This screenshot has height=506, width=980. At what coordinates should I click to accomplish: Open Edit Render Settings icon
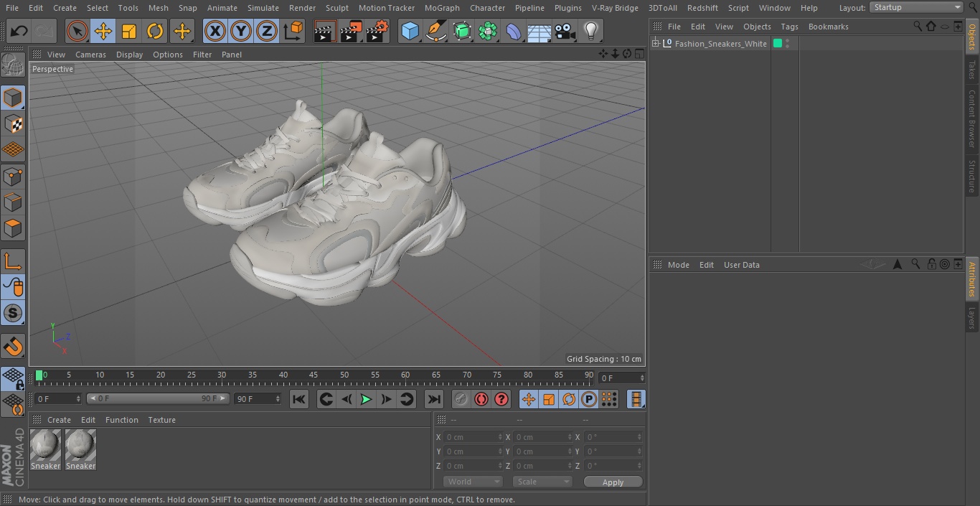tap(378, 31)
